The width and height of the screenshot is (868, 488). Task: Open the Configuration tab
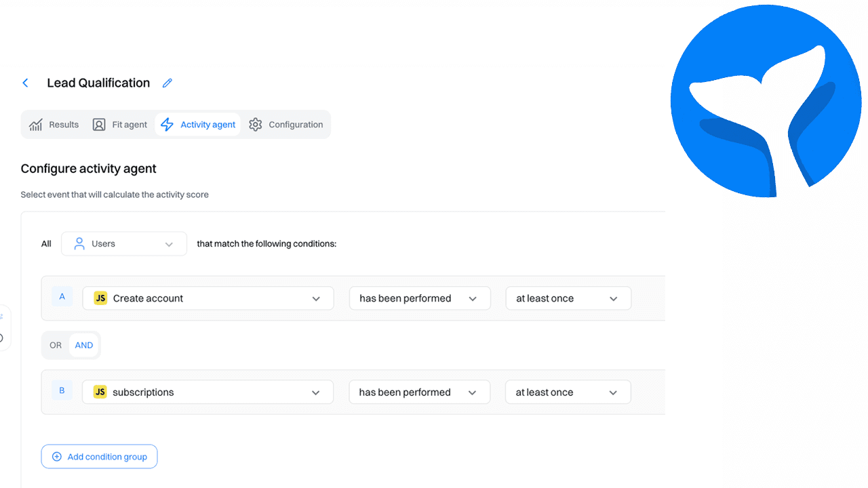tap(286, 124)
